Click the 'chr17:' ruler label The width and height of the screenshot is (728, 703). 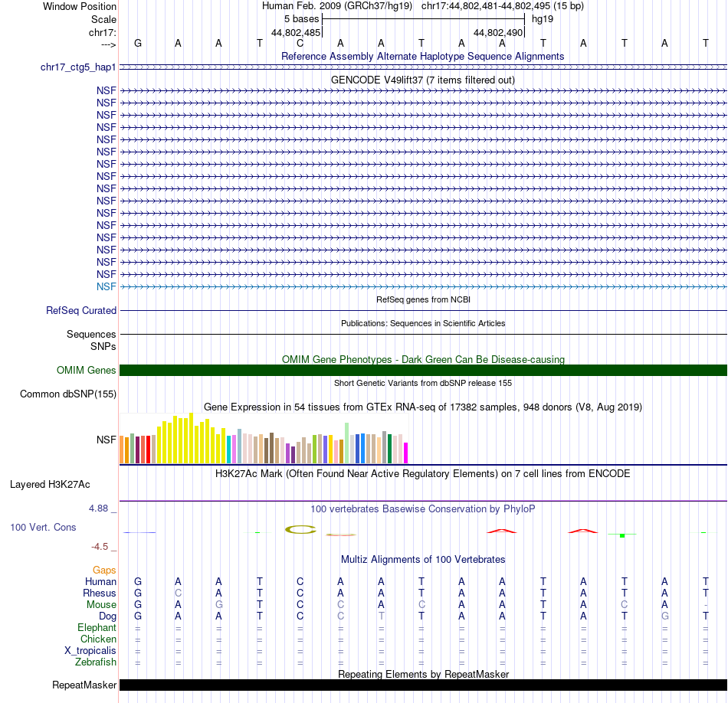coord(103,32)
